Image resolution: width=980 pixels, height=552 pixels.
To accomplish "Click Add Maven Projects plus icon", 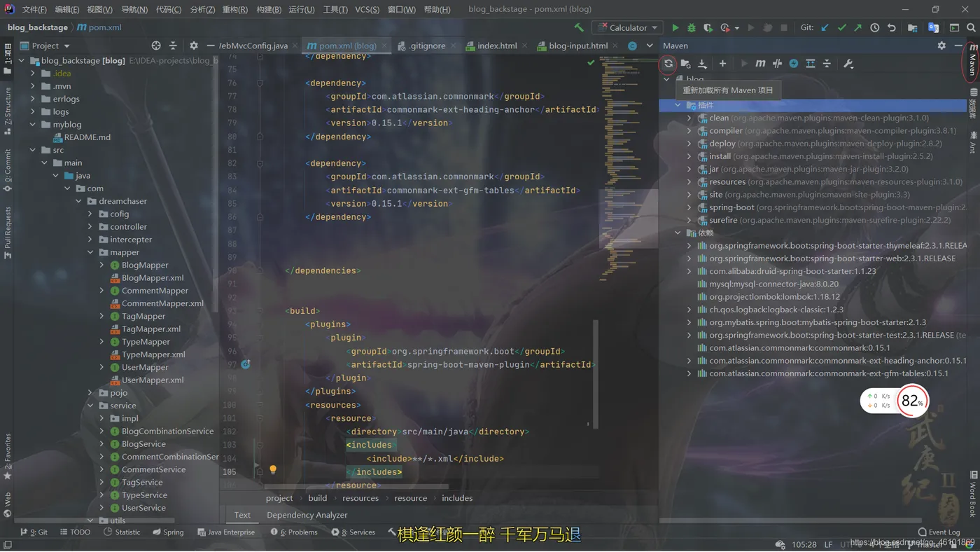I will (722, 64).
